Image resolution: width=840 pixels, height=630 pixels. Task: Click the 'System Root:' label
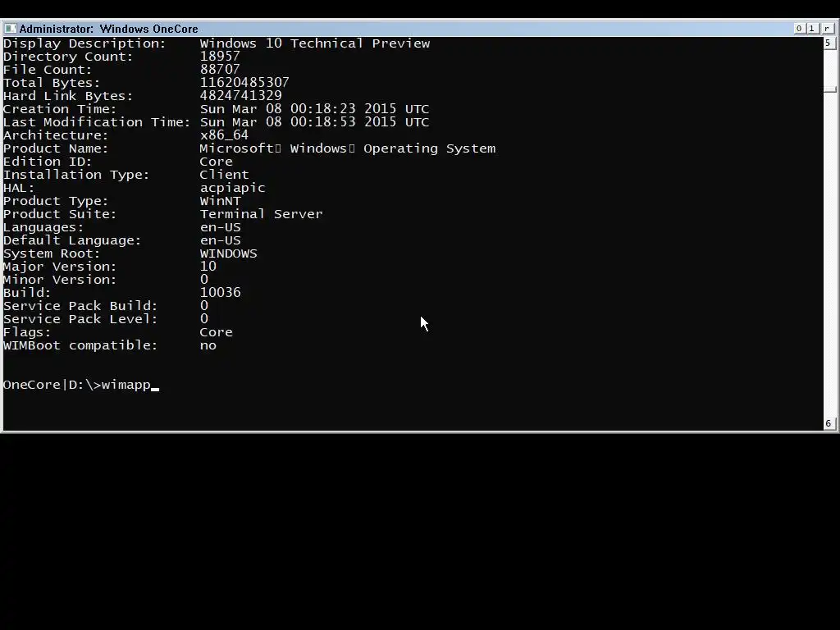(x=52, y=253)
